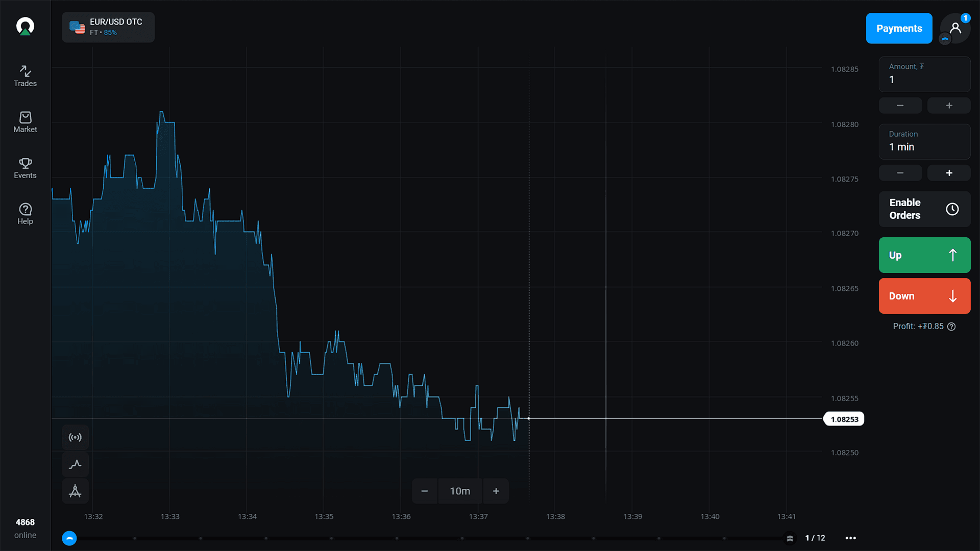
Task: Place an Up trade
Action: pos(924,255)
